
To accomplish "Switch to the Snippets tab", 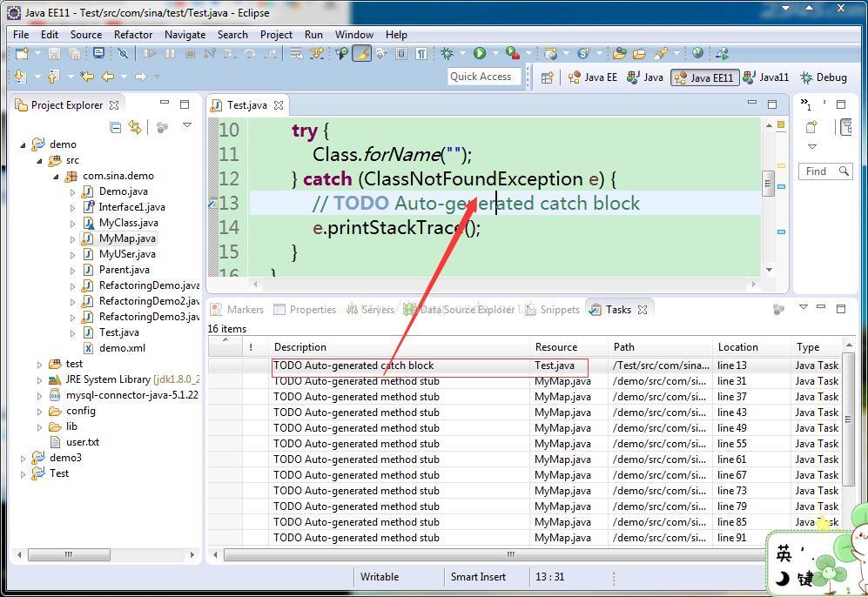I will 553,310.
